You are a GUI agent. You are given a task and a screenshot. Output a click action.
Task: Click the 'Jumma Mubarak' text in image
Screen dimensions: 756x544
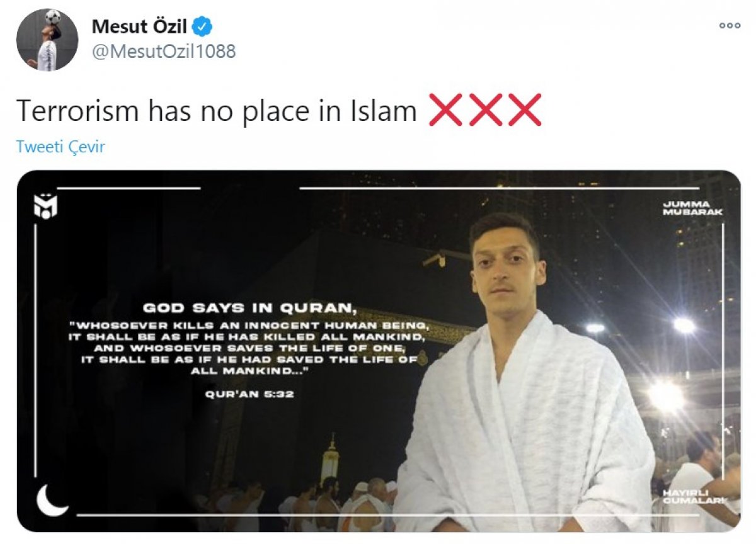click(x=692, y=208)
